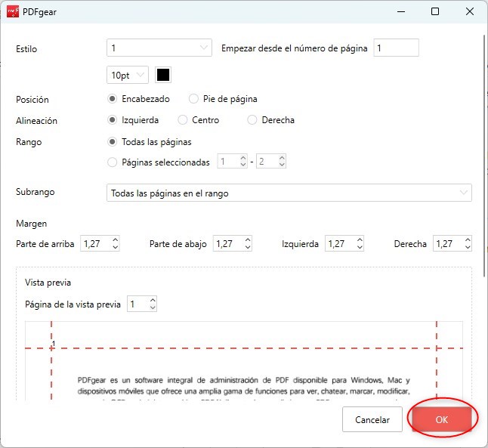Select the Pie de página option
This screenshot has height=448, width=488.
(194, 99)
